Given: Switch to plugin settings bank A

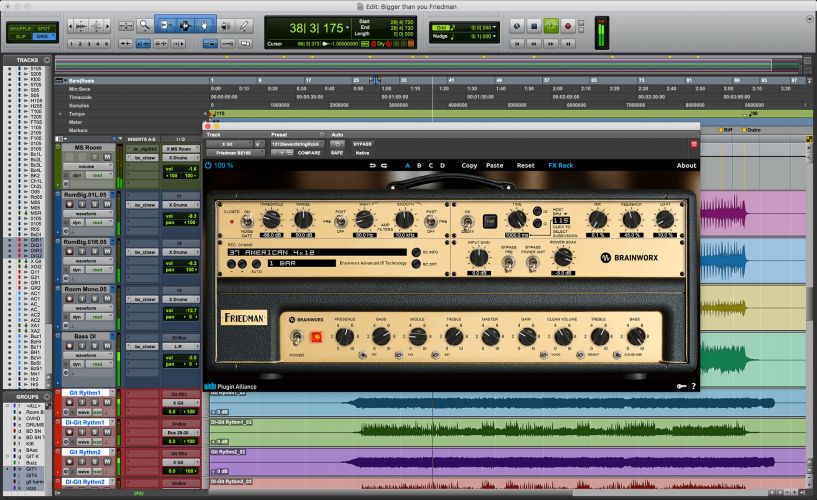Looking at the screenshot, I should pos(407,165).
